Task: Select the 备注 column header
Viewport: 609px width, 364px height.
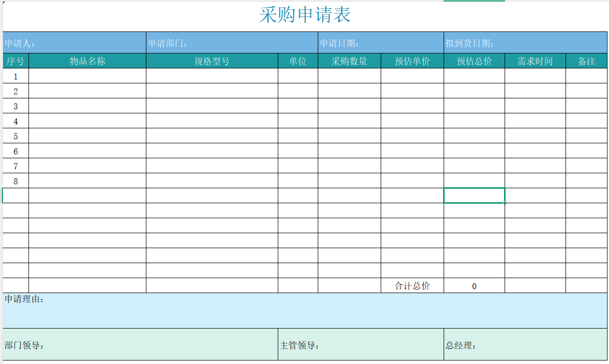Action: coord(588,61)
